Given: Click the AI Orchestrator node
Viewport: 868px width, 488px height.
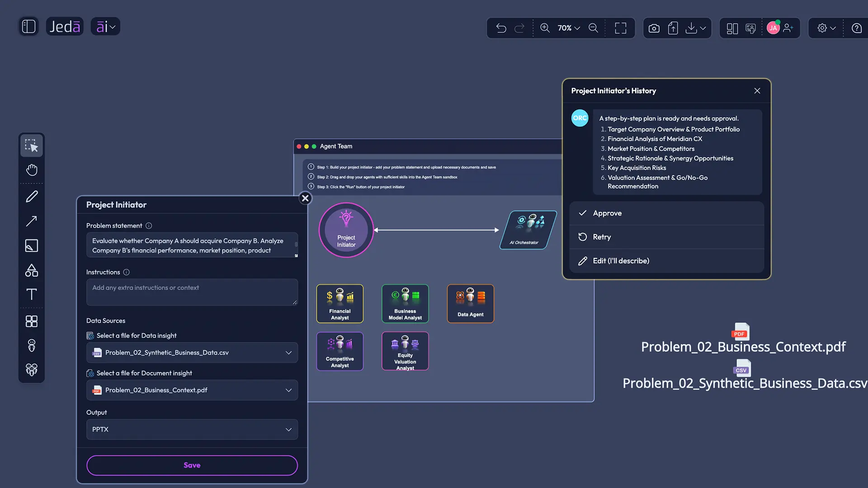Looking at the screenshot, I should [x=527, y=230].
